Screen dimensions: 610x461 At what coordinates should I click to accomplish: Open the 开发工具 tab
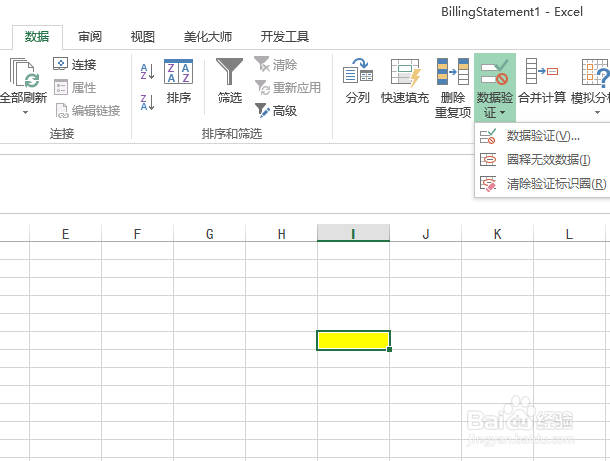285,37
